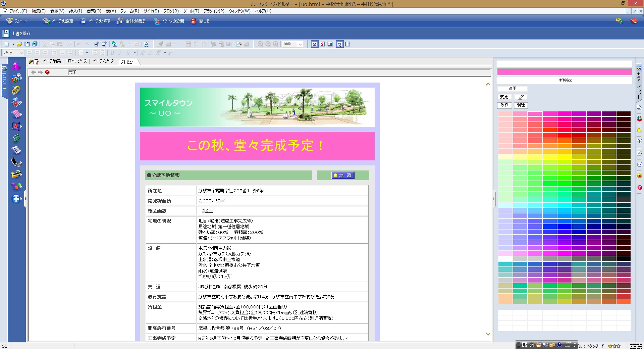Toggle the panel layout button at toolbar end
Screen dimensions: 644x349
pyautogui.click(x=347, y=44)
